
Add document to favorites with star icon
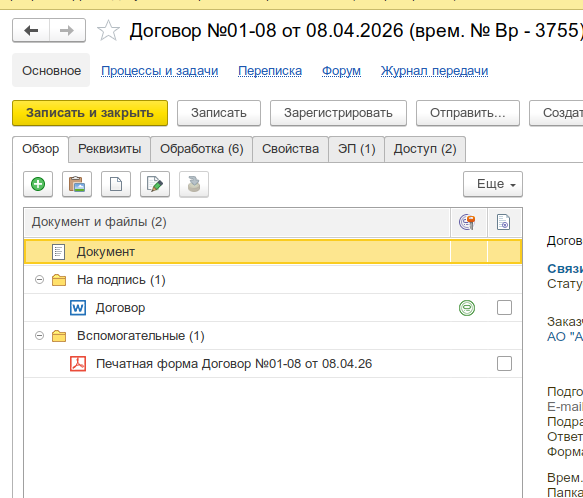coord(108,30)
